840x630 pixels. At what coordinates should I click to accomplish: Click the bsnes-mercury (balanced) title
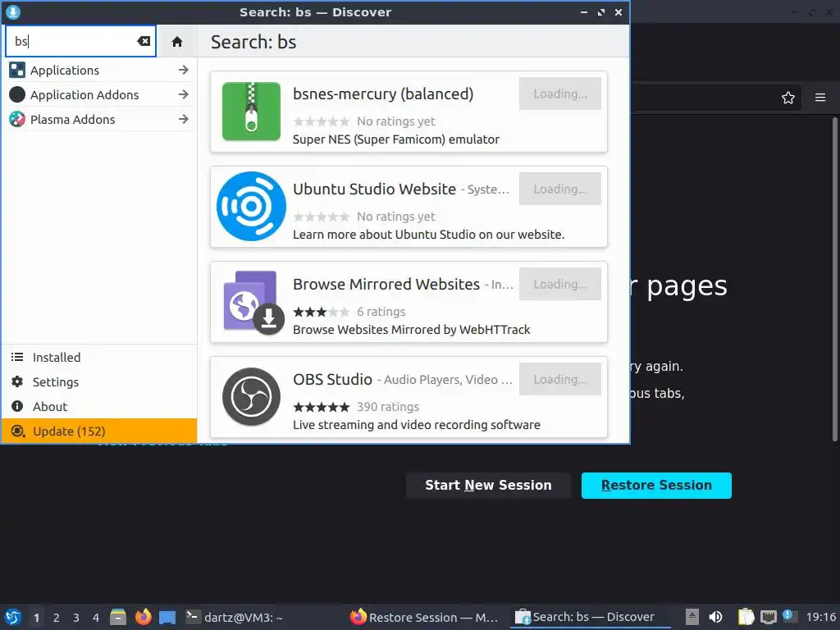tap(383, 94)
